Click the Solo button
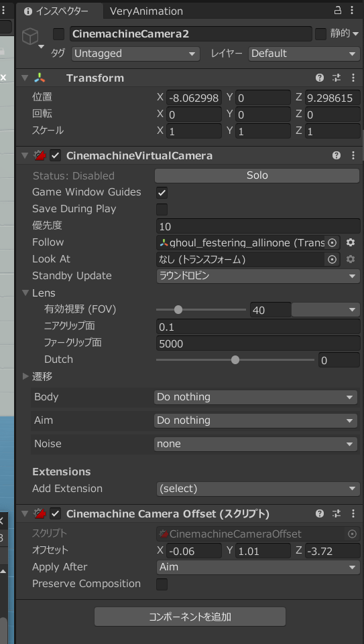 click(257, 176)
